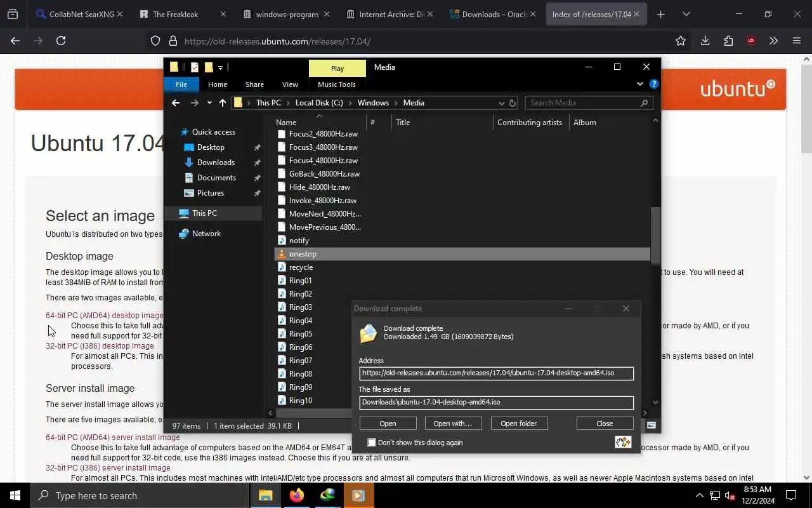Click the tracking protection shield icon
Image resolution: width=812 pixels, height=508 pixels.
pos(155,41)
